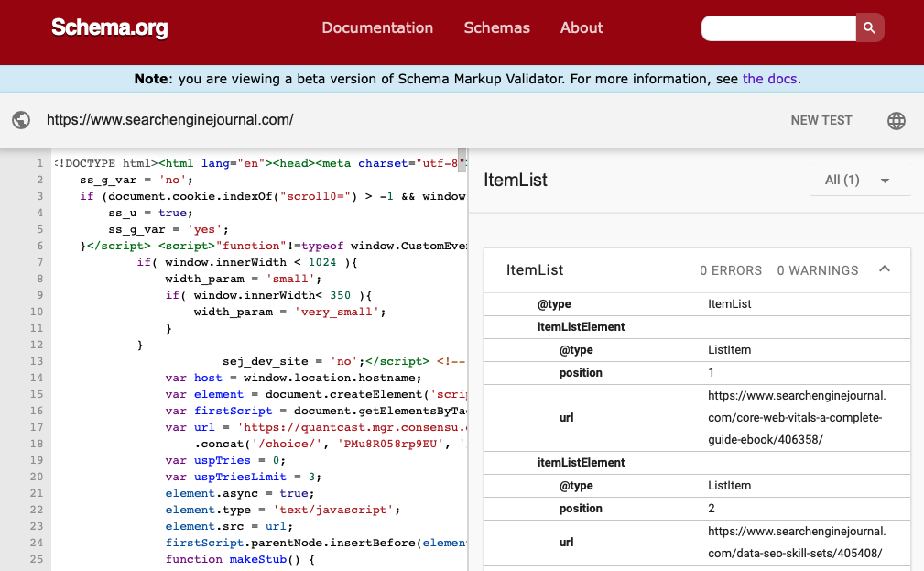The image size is (924, 571).
Task: Click the "ss_g_var = 'no'" code line
Action: click(136, 180)
